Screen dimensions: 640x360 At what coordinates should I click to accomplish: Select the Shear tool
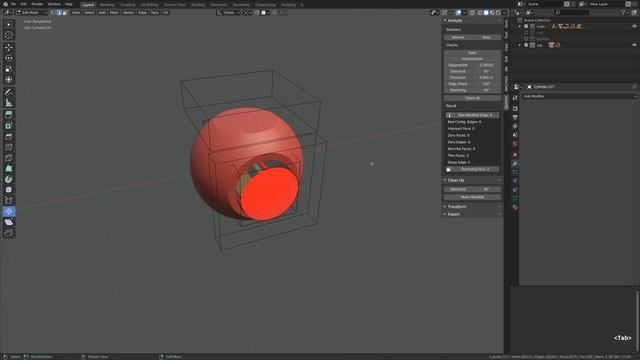(x=9, y=222)
